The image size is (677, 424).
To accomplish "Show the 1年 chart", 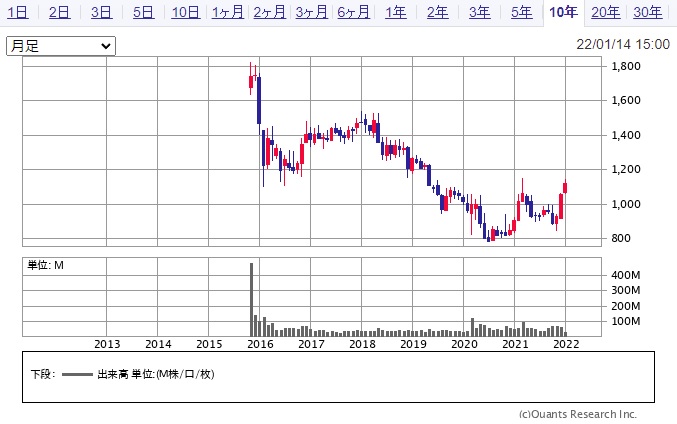I will tap(395, 12).
